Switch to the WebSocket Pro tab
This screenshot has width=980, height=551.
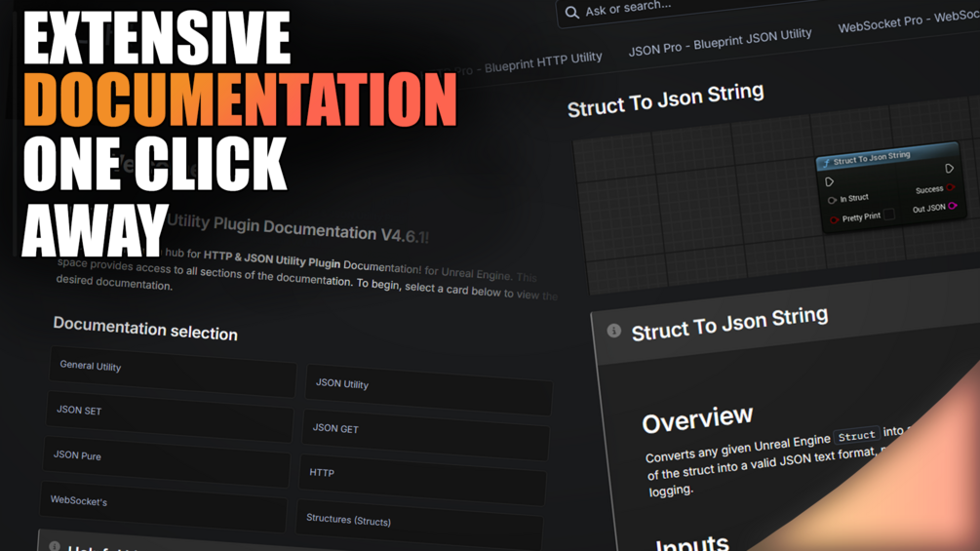coord(908,21)
